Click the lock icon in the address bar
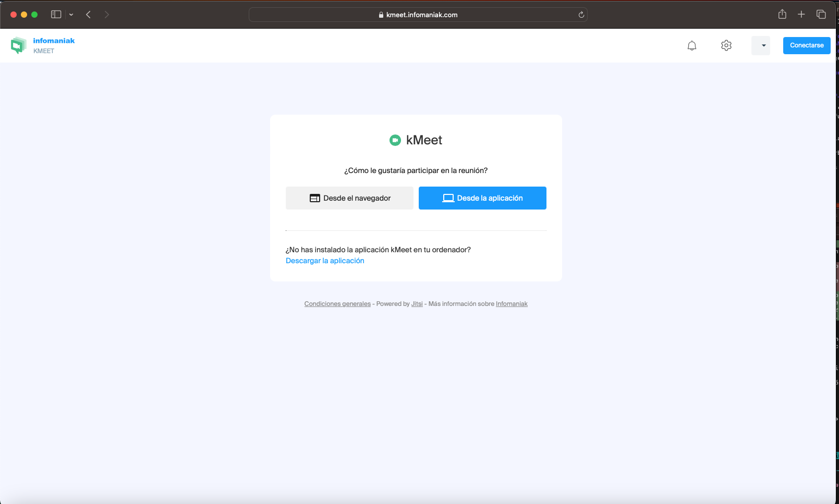This screenshot has height=504, width=839. pos(381,15)
